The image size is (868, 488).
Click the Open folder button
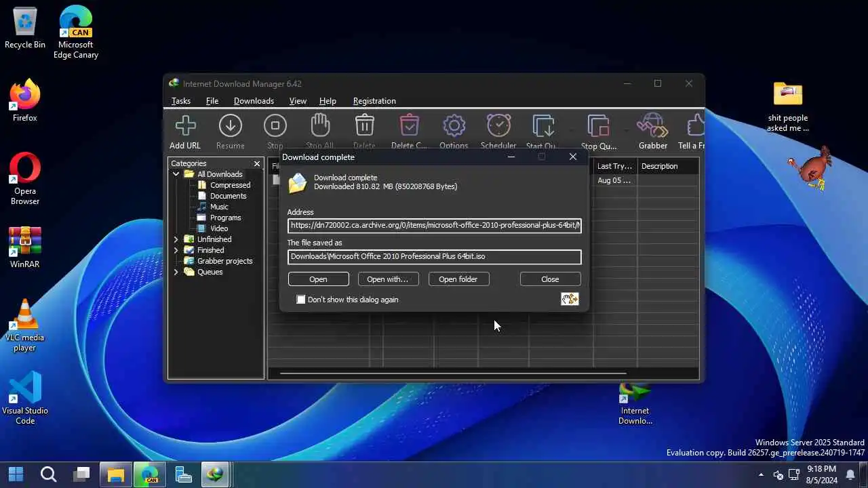coord(458,279)
